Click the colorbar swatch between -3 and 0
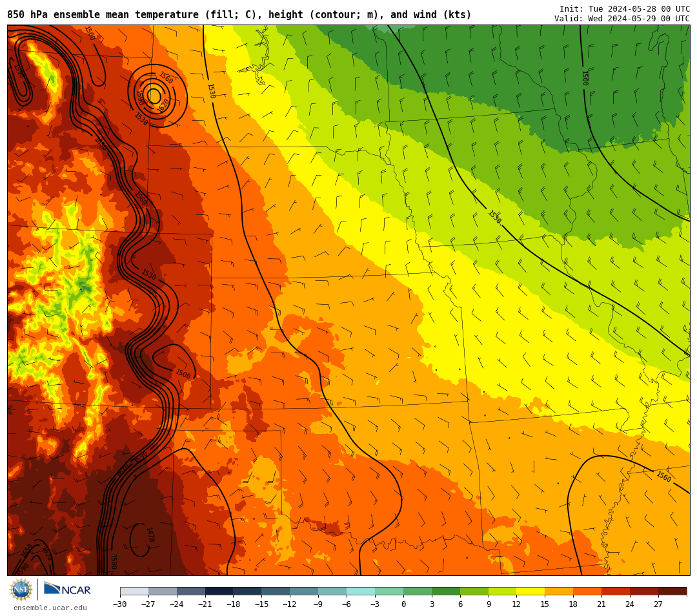Screen dimensions: 697x616 click(x=389, y=591)
